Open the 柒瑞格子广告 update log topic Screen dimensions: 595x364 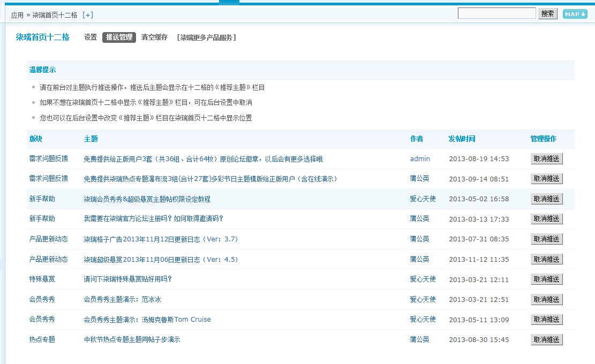click(x=161, y=239)
